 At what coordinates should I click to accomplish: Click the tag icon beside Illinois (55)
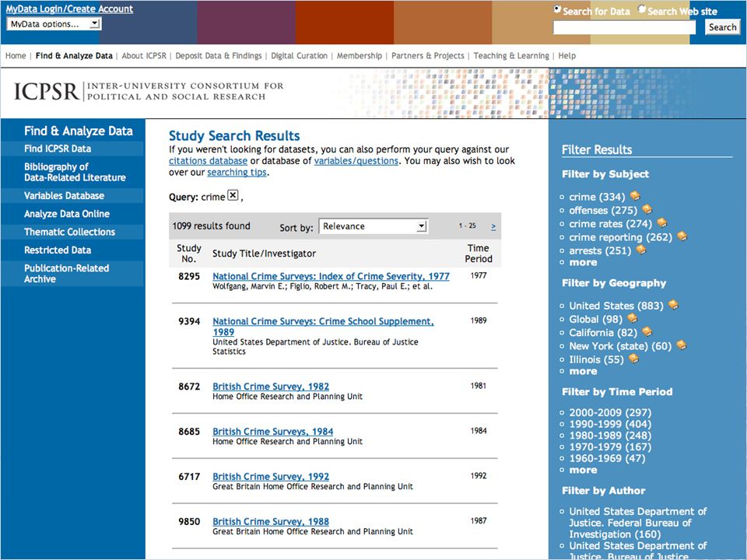click(633, 358)
